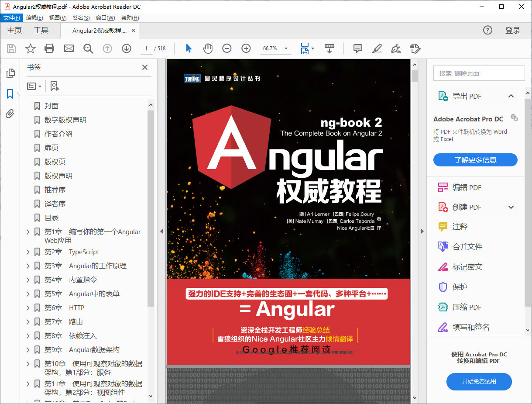Go to previous page up arrow
This screenshot has width=532, height=404.
107,48
